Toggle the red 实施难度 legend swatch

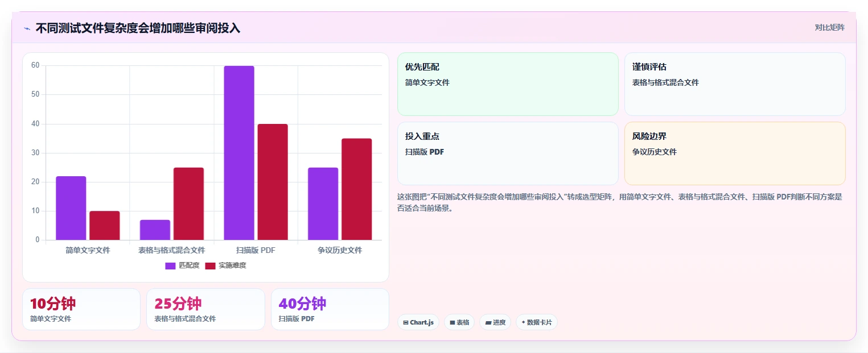[210, 265]
